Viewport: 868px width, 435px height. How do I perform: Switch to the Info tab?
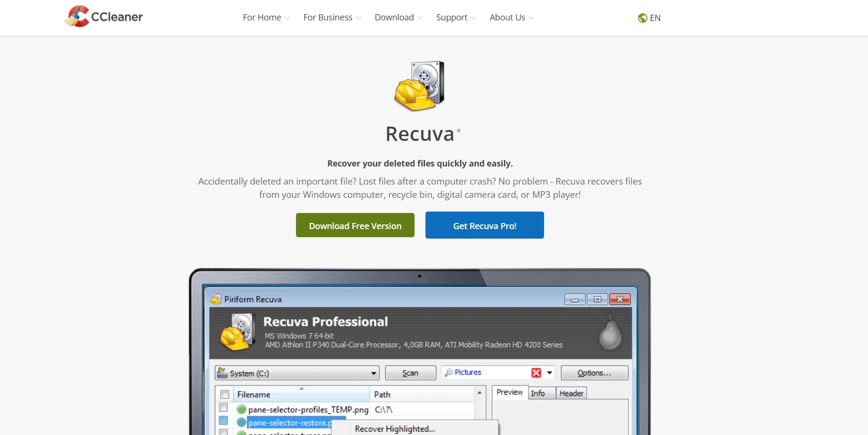[x=538, y=393]
